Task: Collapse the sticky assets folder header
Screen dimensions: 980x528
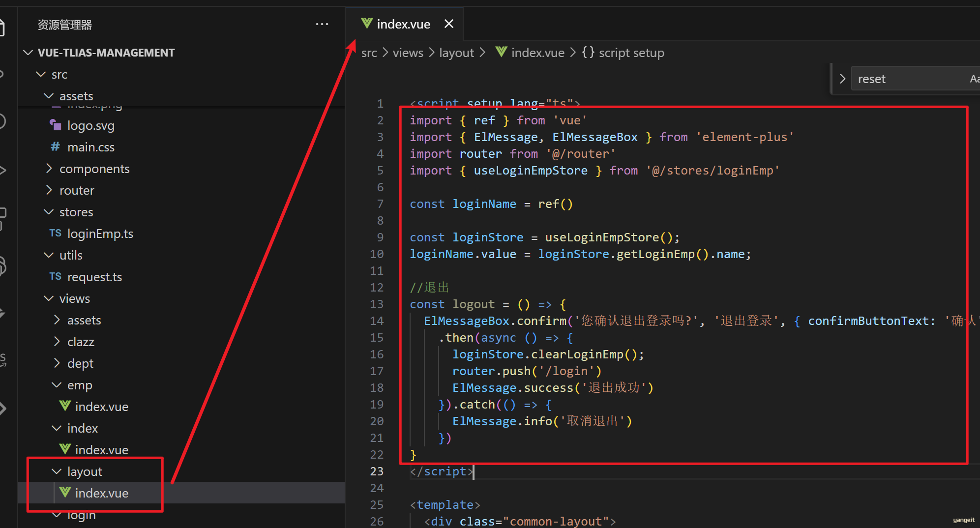Action: click(49, 96)
